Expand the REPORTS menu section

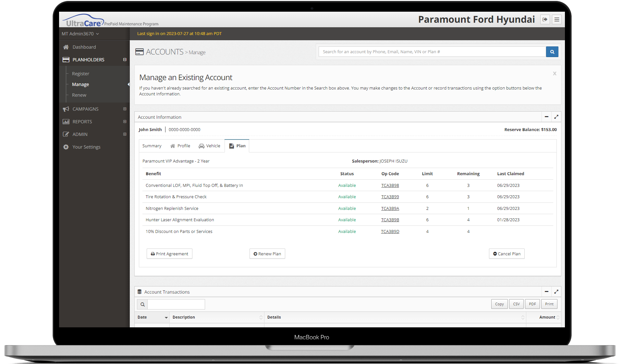125,122
